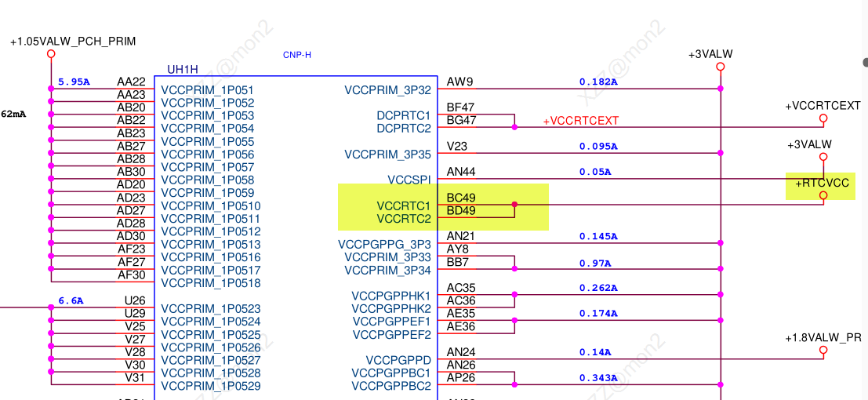
Task: Select the UH1H component designator
Action: pyautogui.click(x=183, y=70)
